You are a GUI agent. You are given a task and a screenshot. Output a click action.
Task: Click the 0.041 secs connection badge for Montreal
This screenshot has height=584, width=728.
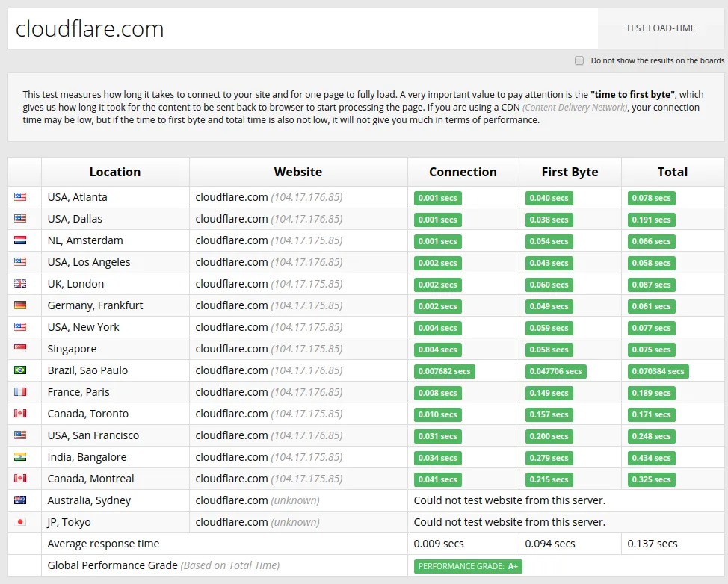tap(438, 479)
